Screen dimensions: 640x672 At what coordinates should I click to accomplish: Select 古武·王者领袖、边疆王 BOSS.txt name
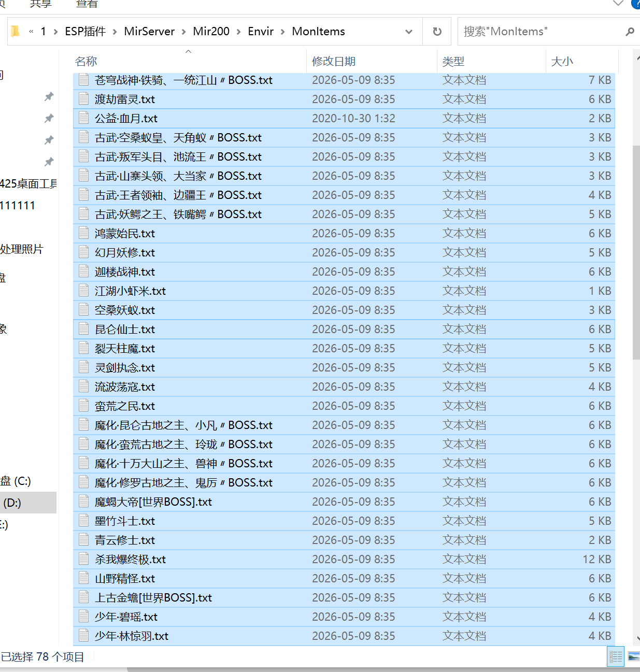pos(178,195)
